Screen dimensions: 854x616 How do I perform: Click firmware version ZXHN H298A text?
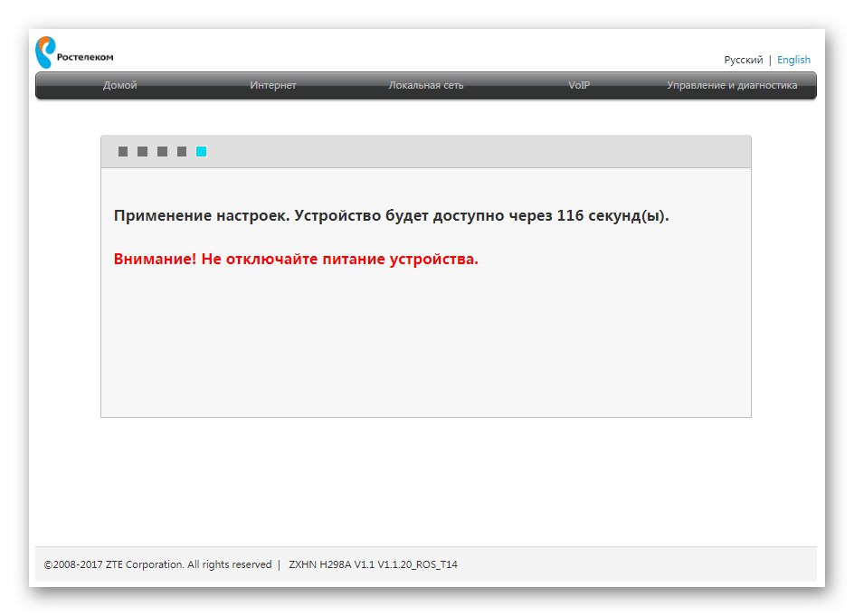coord(373,564)
